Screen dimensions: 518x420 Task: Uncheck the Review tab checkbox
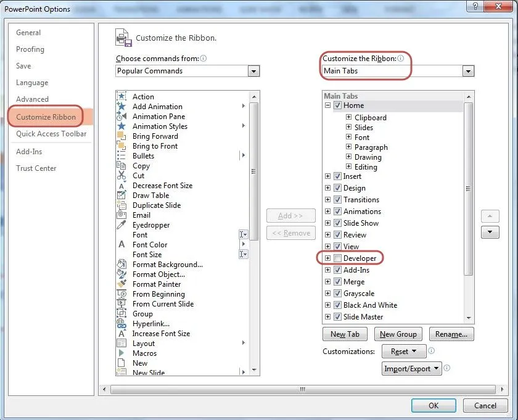coord(337,234)
